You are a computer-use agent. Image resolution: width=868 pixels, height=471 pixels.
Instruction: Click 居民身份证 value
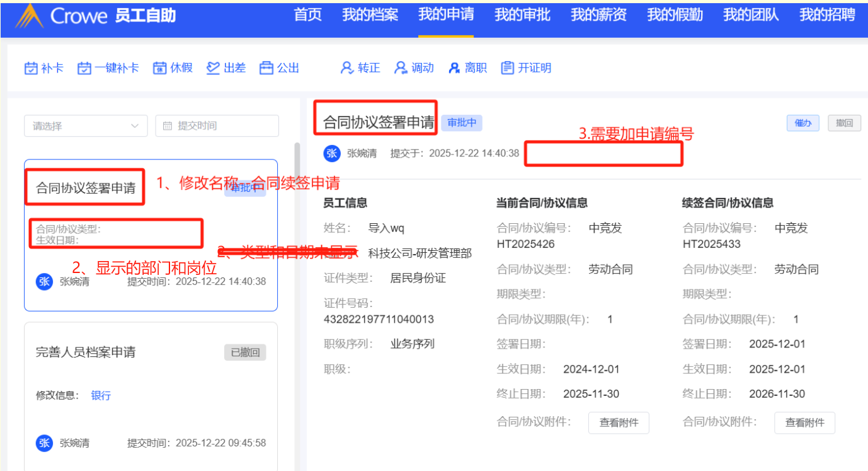tap(418, 278)
